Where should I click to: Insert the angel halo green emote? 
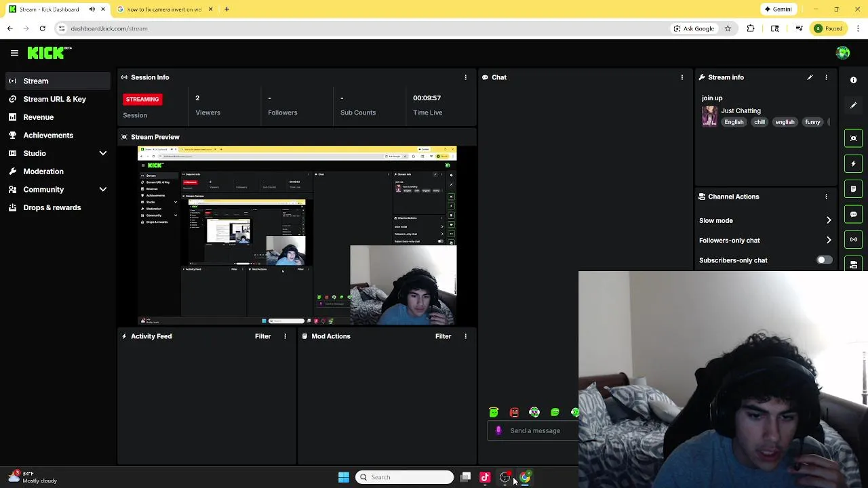coord(494,412)
